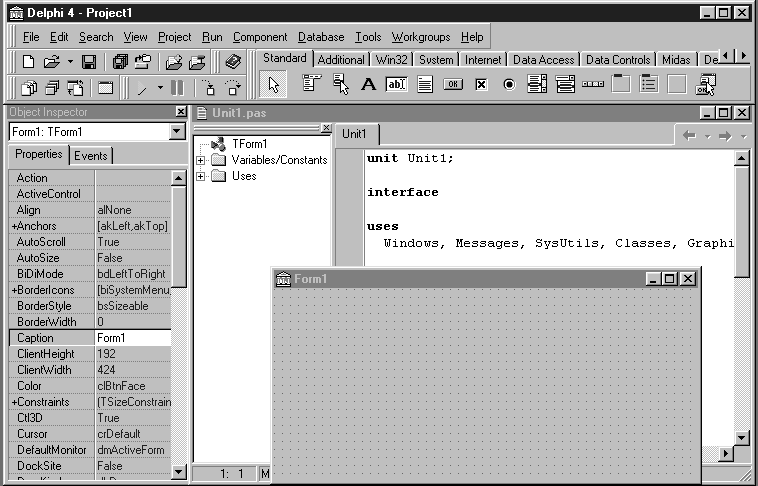The image size is (758, 486).
Task: Open the Workgroups menu
Action: [421, 37]
